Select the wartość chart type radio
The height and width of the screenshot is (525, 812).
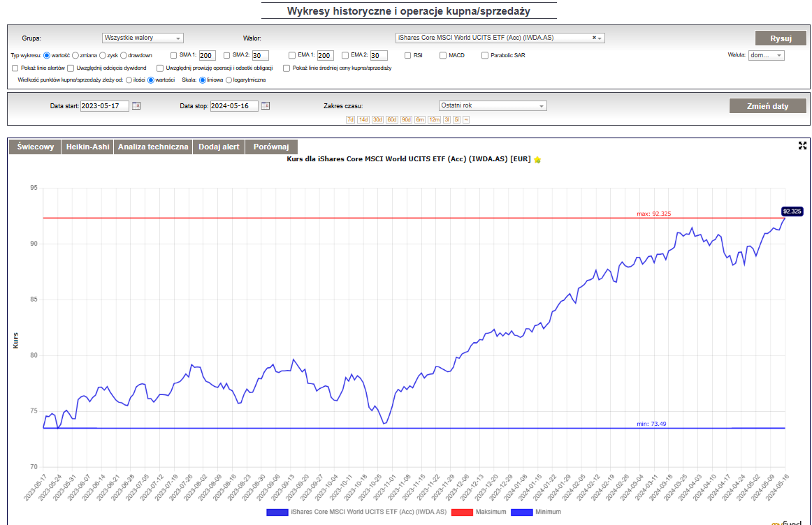click(47, 55)
